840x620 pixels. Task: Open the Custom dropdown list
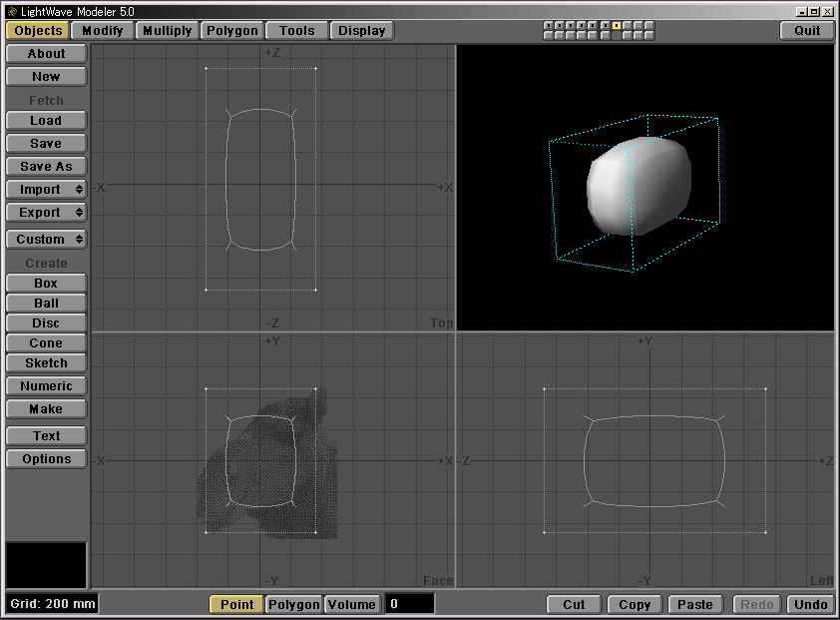(46, 240)
